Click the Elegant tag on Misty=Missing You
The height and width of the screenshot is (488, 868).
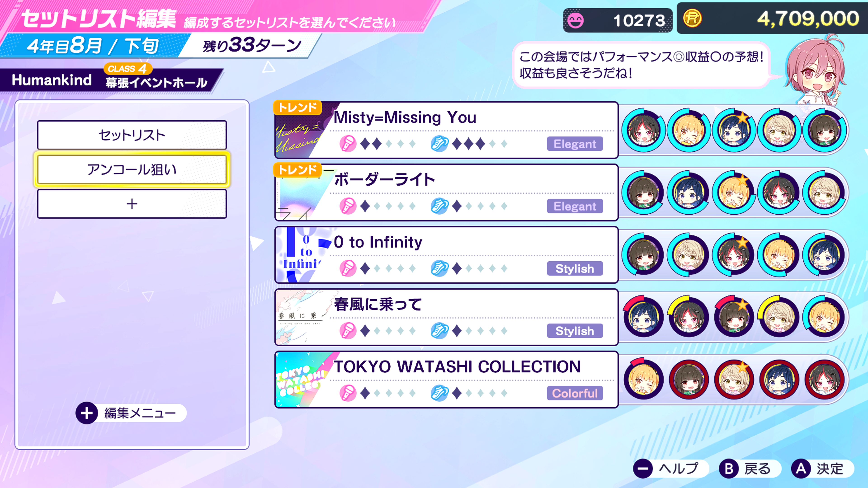pos(575,144)
